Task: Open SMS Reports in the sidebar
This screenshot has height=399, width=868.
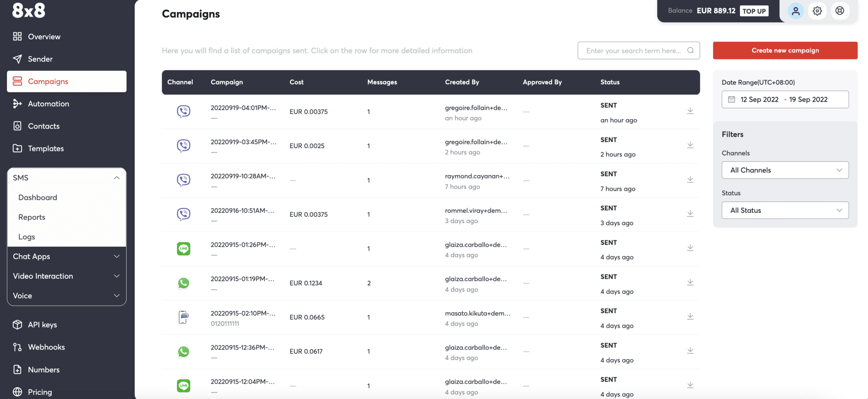Action: 32,217
